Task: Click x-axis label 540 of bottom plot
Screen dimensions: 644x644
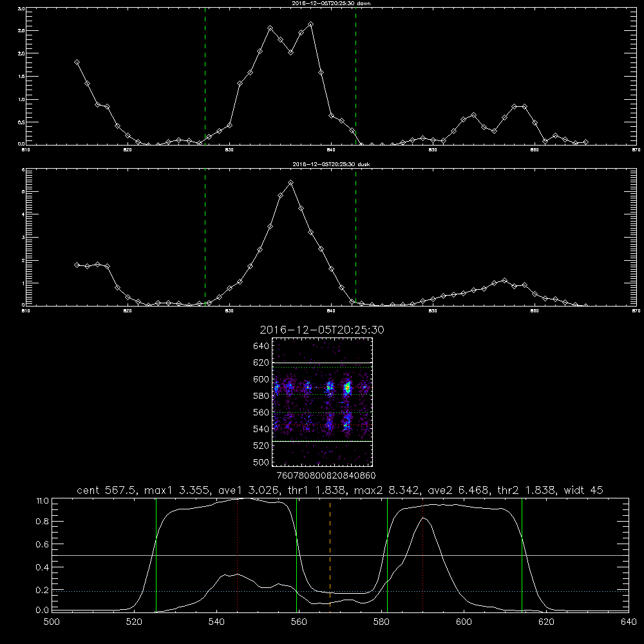Action: [x=216, y=622]
